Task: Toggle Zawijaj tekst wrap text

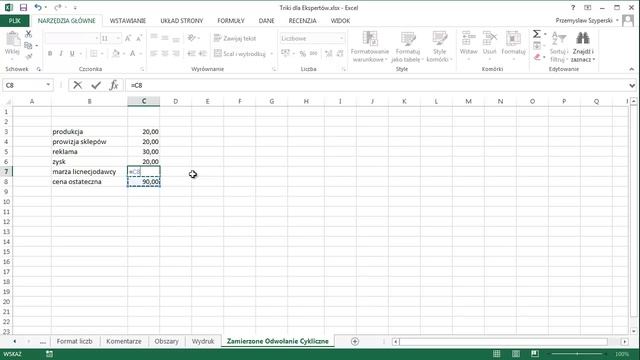Action: point(235,38)
